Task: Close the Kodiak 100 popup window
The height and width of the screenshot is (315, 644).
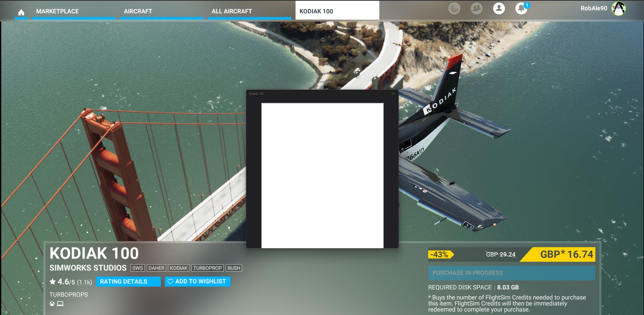Action: pos(393,94)
